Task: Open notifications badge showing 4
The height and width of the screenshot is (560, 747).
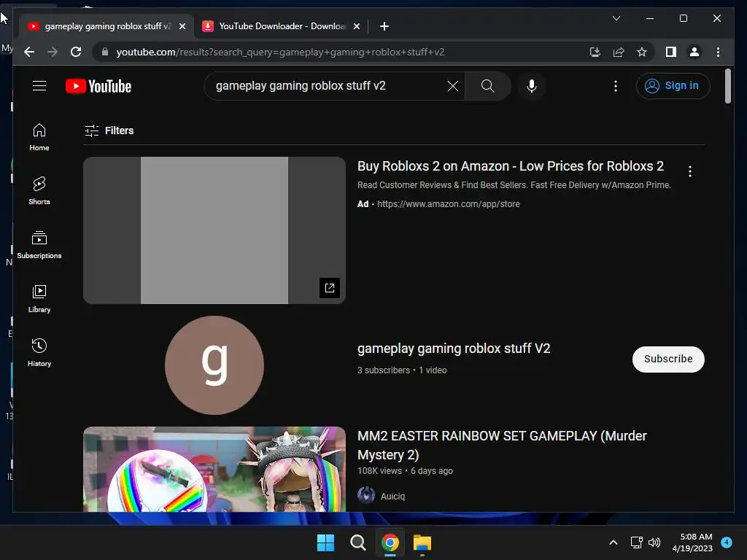Action: 727,542
